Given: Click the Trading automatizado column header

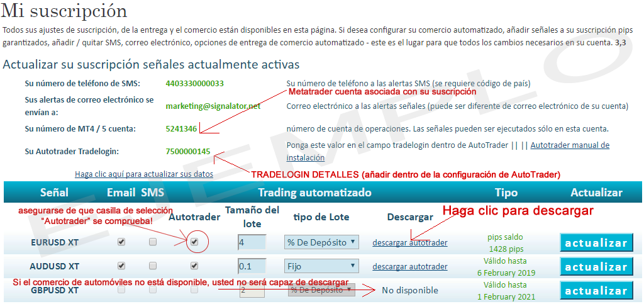Looking at the screenshot, I should [314, 193].
